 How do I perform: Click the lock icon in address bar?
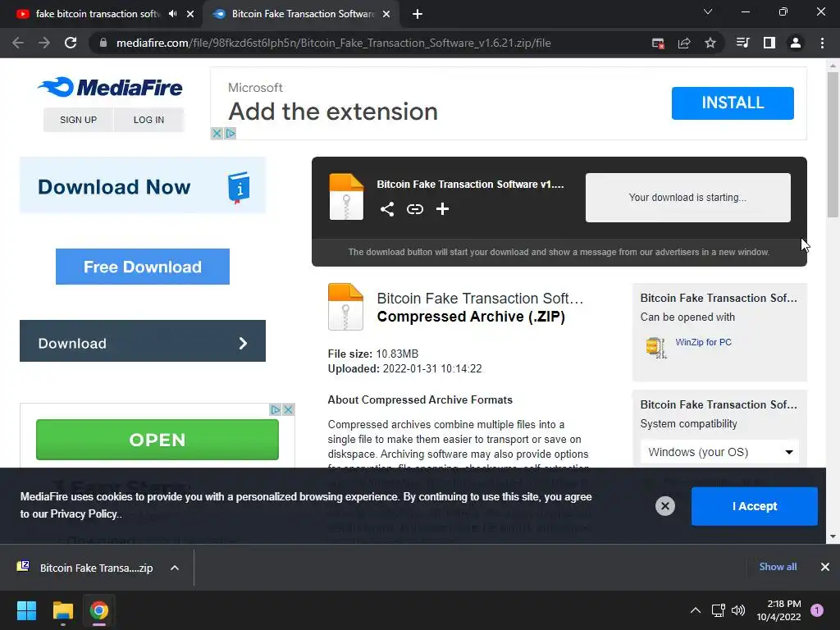pos(103,43)
